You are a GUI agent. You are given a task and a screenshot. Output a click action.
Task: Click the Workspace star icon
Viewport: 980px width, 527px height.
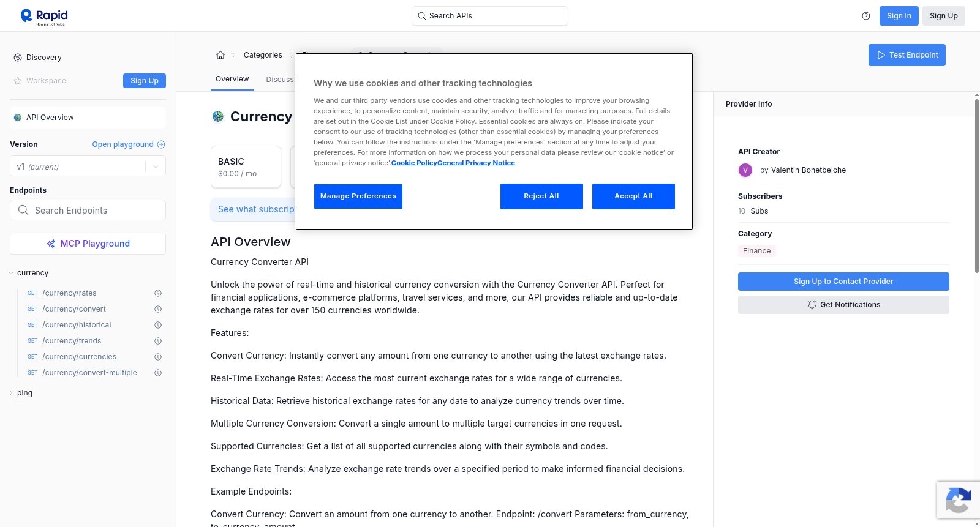coord(18,81)
